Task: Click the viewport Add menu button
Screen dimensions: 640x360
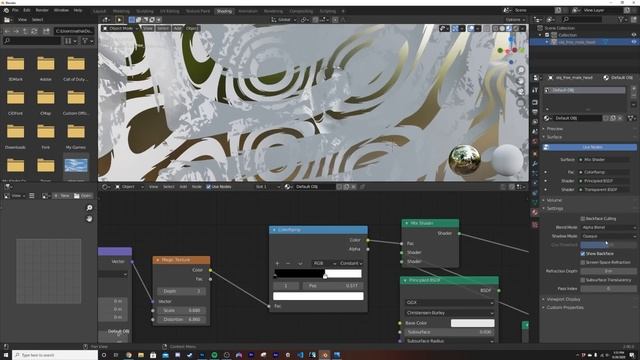Action: (177, 28)
